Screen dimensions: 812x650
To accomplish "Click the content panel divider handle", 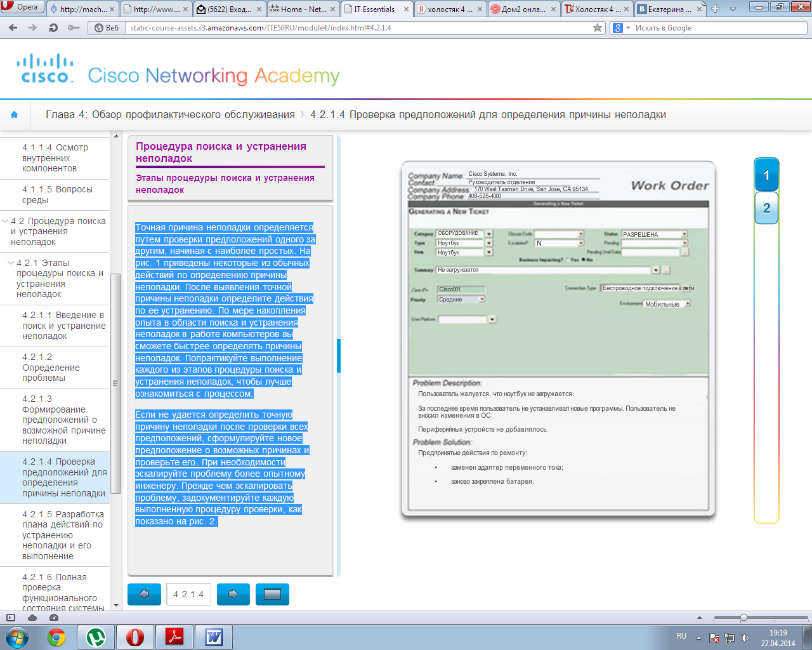I will 339,355.
